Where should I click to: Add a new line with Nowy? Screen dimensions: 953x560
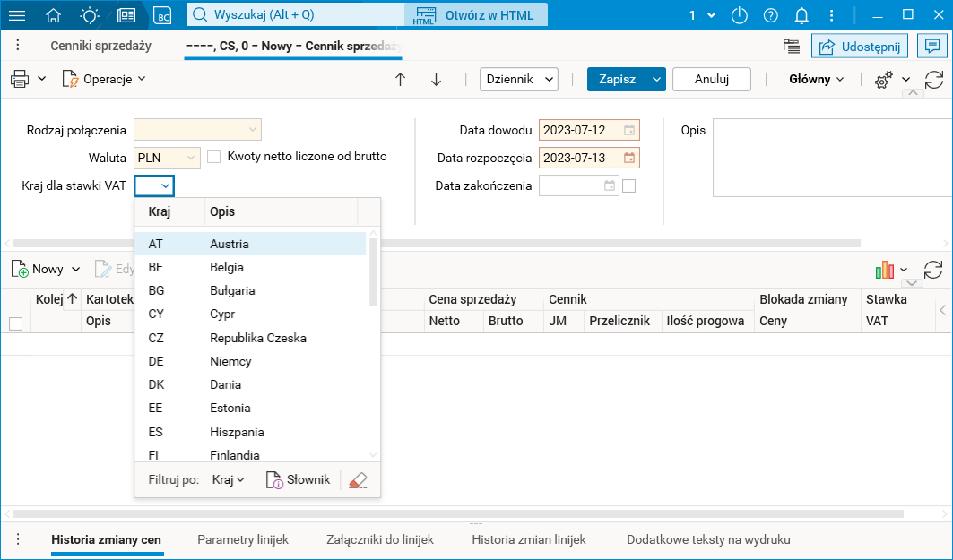pyautogui.click(x=38, y=270)
